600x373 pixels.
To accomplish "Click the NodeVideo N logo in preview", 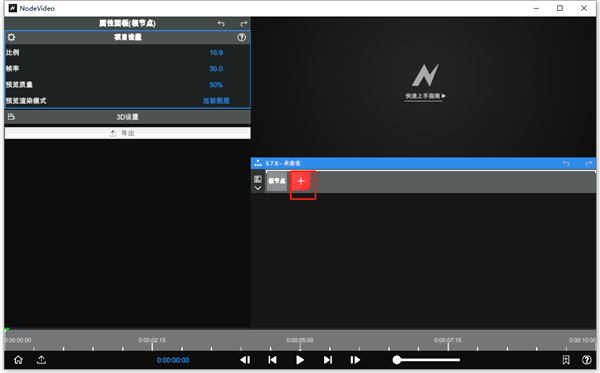I will (425, 75).
